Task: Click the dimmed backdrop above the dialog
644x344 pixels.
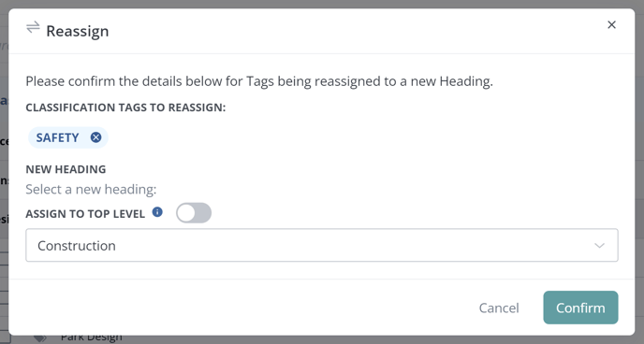Action: pos(322,4)
